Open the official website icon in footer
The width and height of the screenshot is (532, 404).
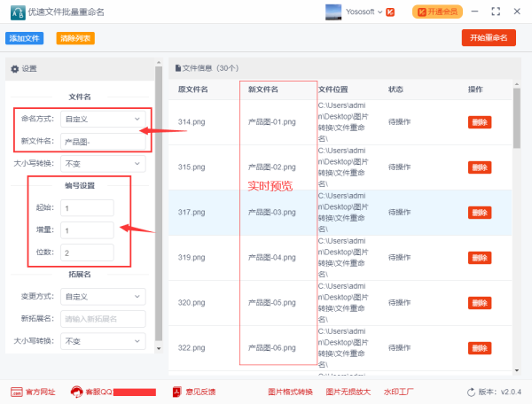[x=16, y=392]
